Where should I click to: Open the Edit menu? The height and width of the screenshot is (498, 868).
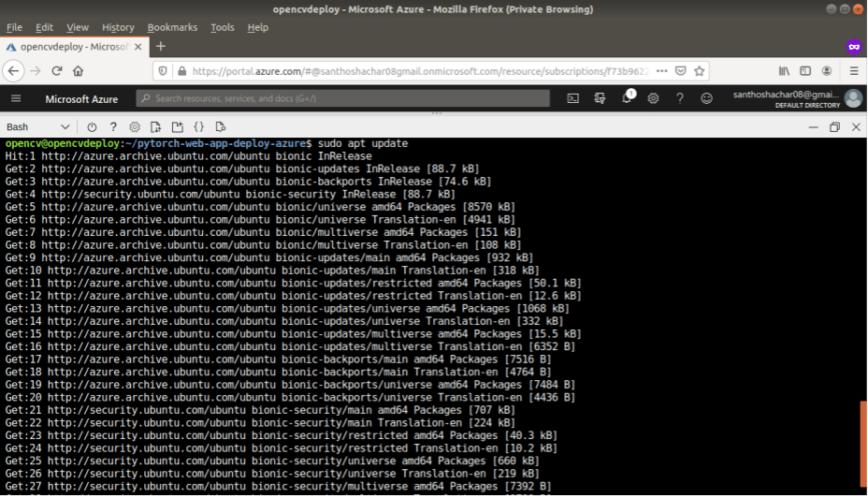coord(44,27)
